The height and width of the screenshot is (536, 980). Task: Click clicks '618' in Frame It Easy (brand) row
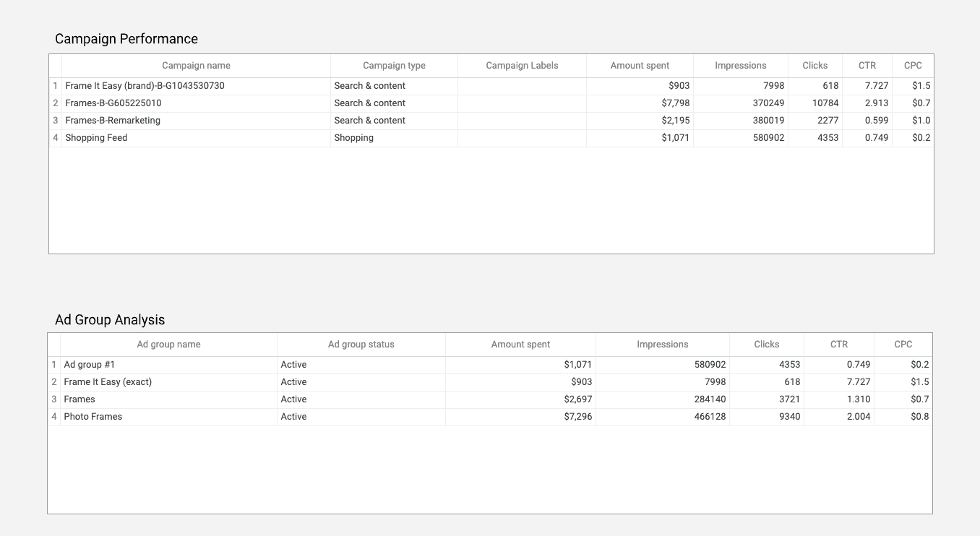point(830,86)
